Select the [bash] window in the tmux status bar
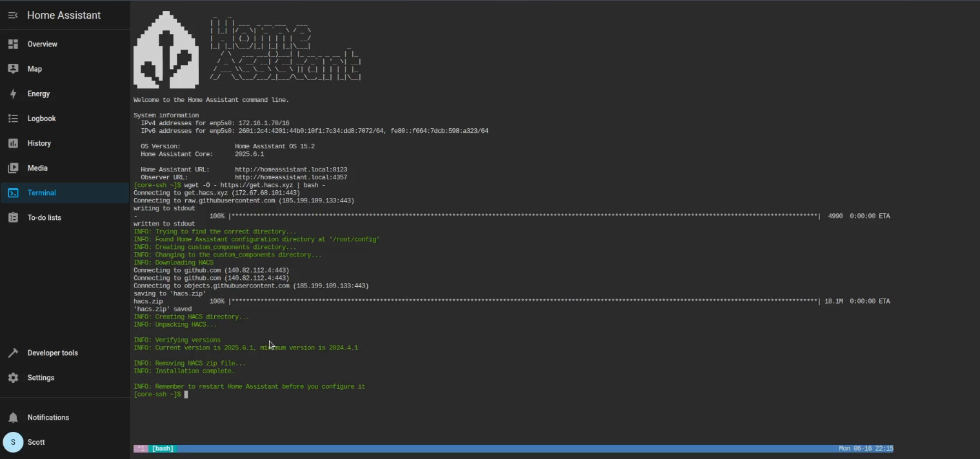The height and width of the screenshot is (459, 980). pyautogui.click(x=163, y=449)
